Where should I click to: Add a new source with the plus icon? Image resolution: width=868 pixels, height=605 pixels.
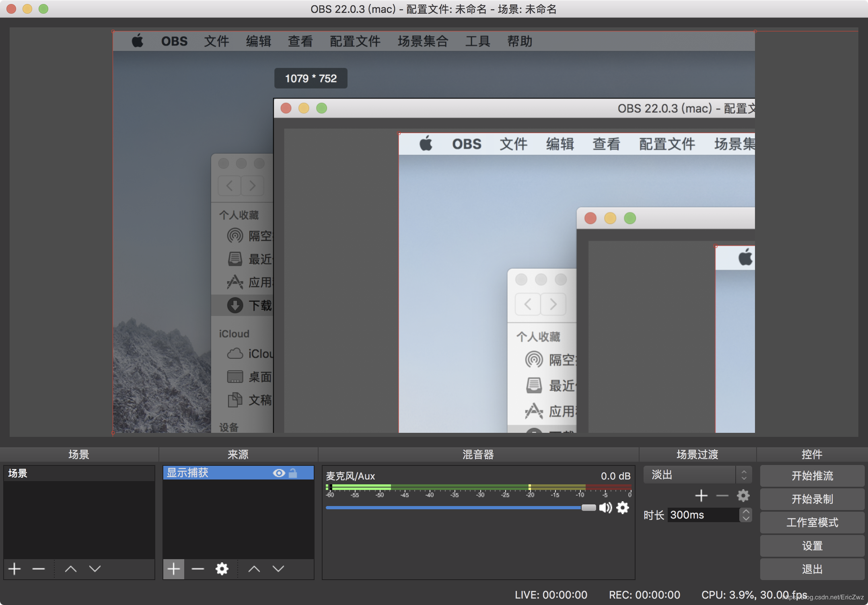[x=174, y=569]
